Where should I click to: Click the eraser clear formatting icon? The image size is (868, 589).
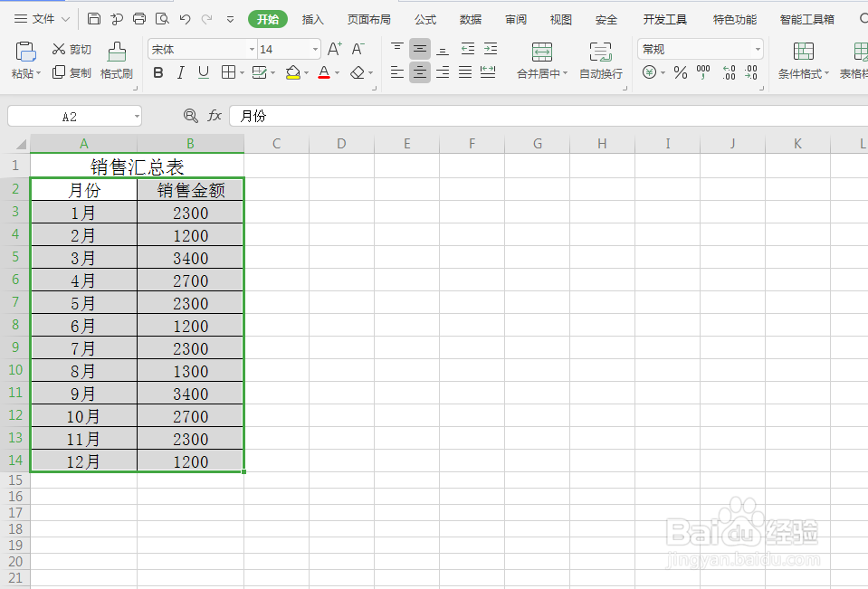pos(358,72)
